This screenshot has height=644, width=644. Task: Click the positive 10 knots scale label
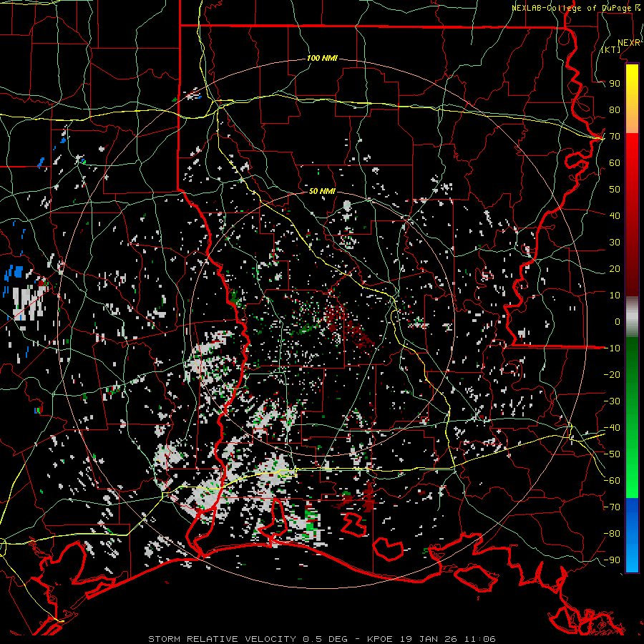(x=615, y=296)
